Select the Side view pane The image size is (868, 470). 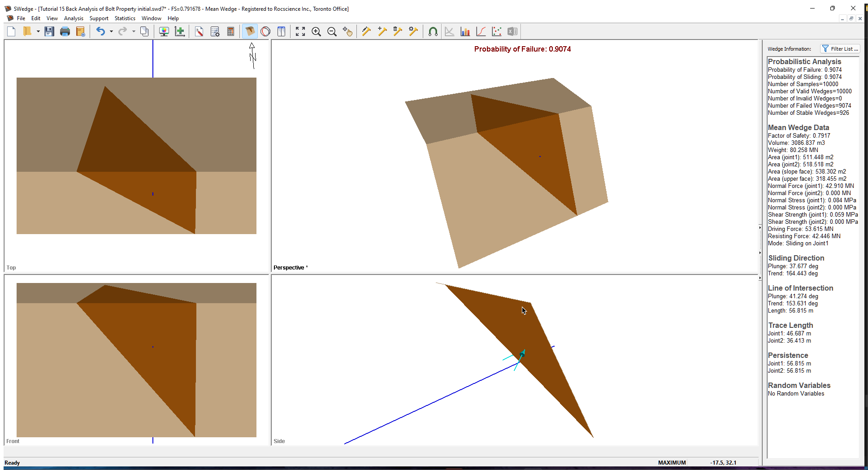tap(514, 360)
